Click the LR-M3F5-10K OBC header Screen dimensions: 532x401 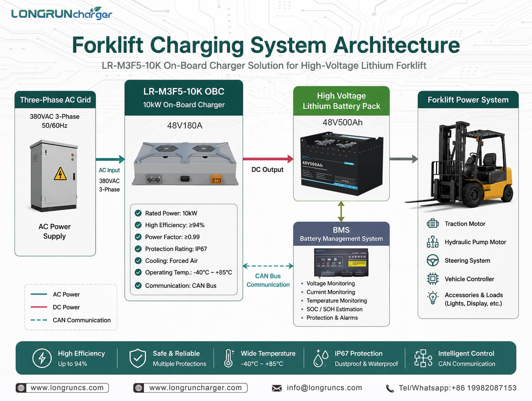[184, 98]
